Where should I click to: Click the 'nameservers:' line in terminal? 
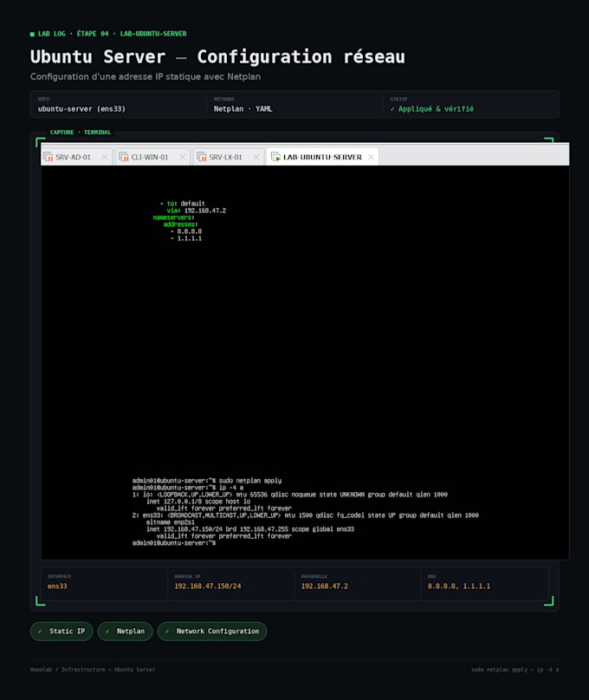173,217
